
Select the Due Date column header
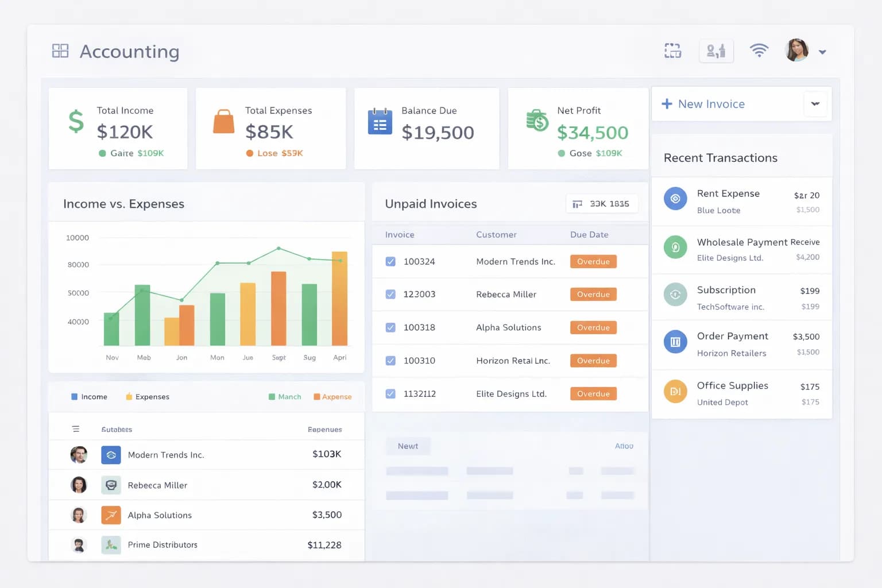coord(589,234)
